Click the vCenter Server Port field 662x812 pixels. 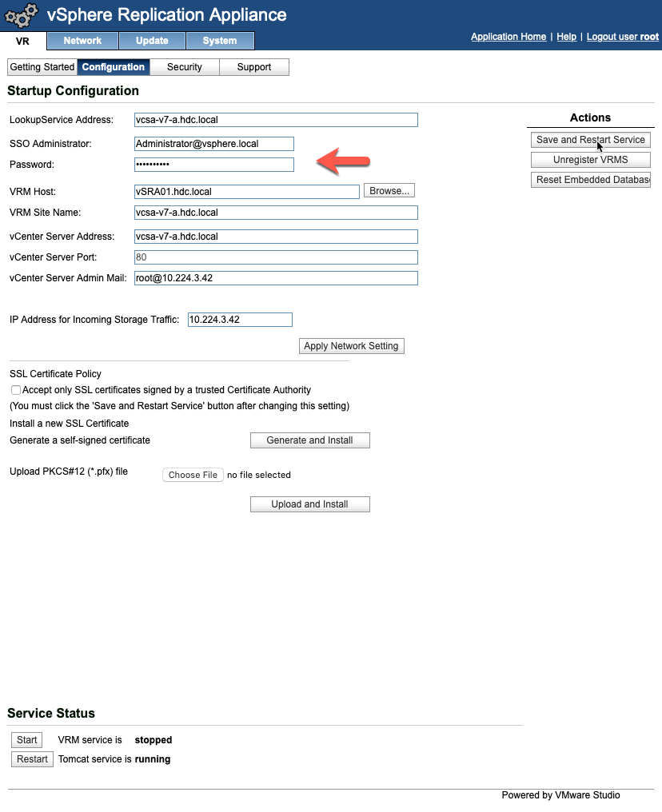coord(276,257)
